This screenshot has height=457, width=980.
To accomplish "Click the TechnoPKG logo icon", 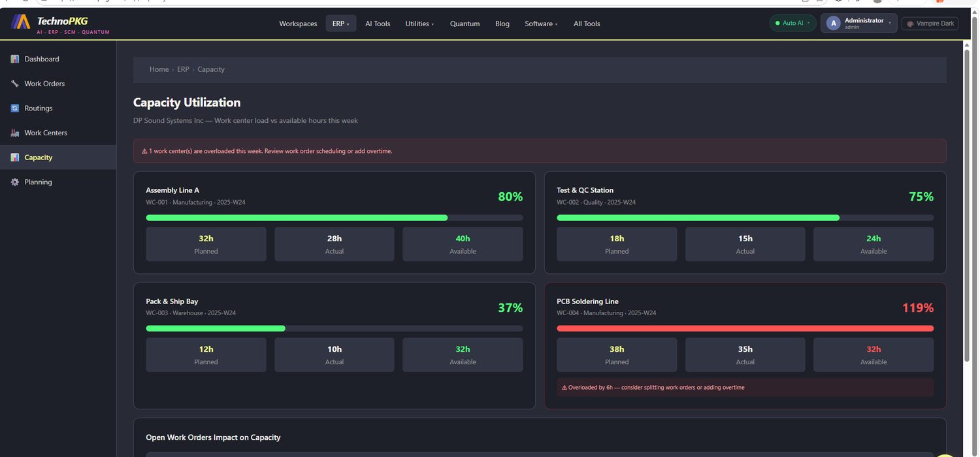I will [x=21, y=23].
